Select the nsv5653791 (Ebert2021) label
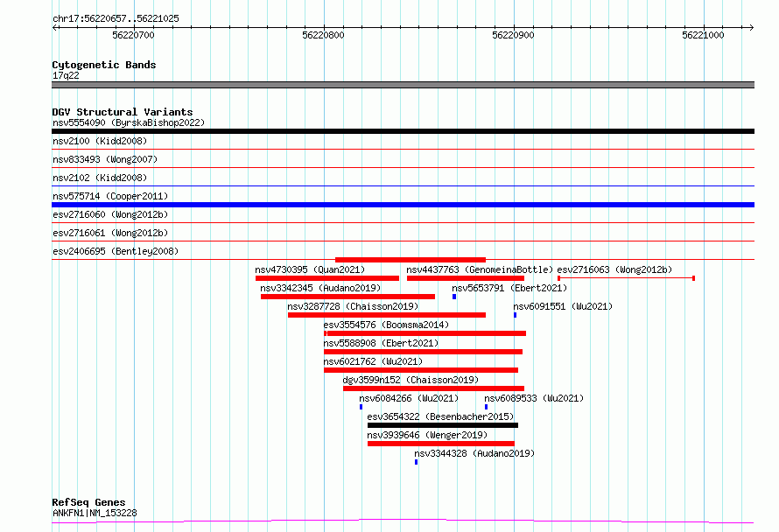 click(509, 288)
